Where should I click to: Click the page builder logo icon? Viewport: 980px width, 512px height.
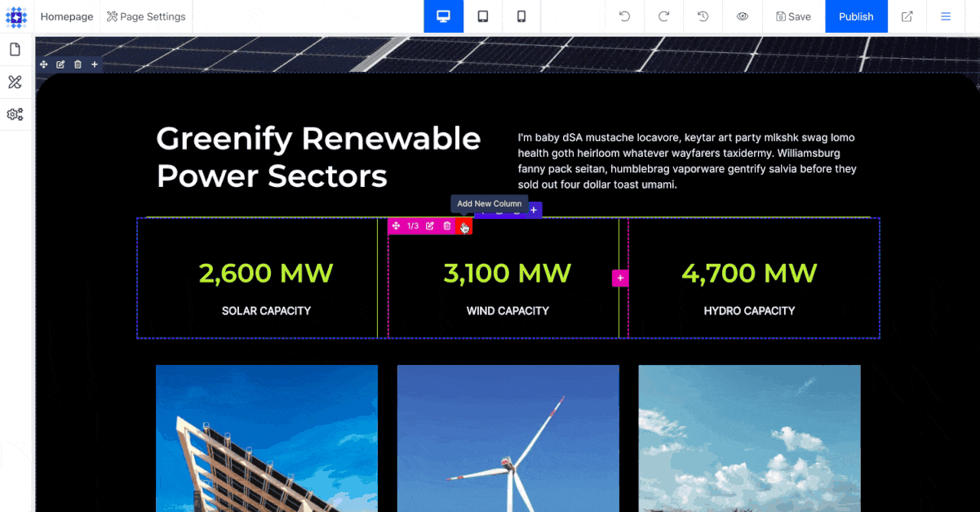16,16
